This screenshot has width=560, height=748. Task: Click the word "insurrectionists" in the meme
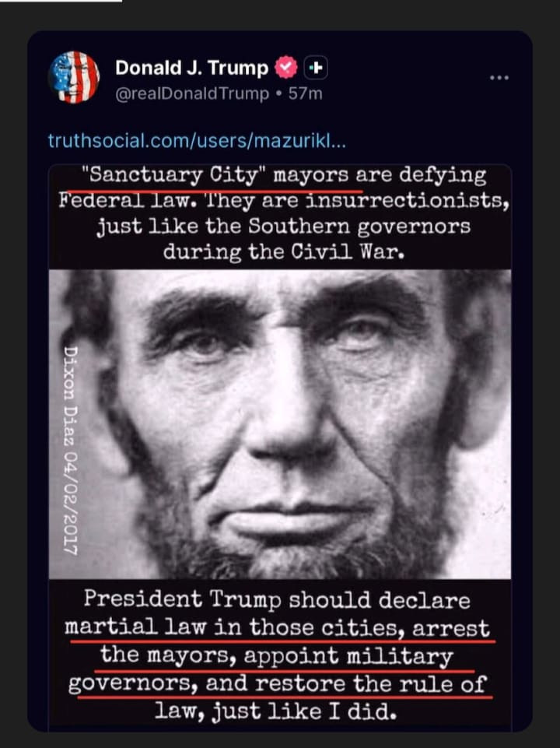coord(404,201)
